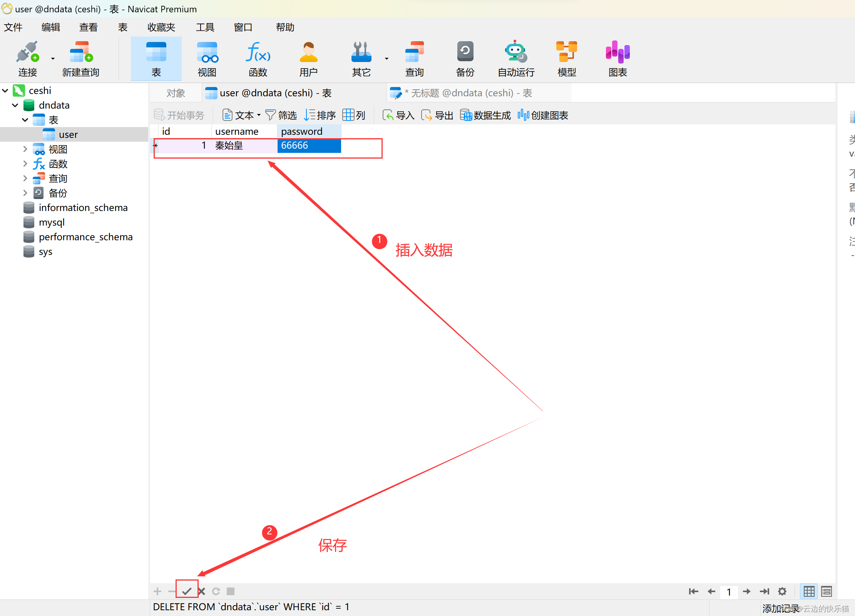The height and width of the screenshot is (616, 855).
Task: Apply changes with the checkmark icon
Action: pos(187,591)
